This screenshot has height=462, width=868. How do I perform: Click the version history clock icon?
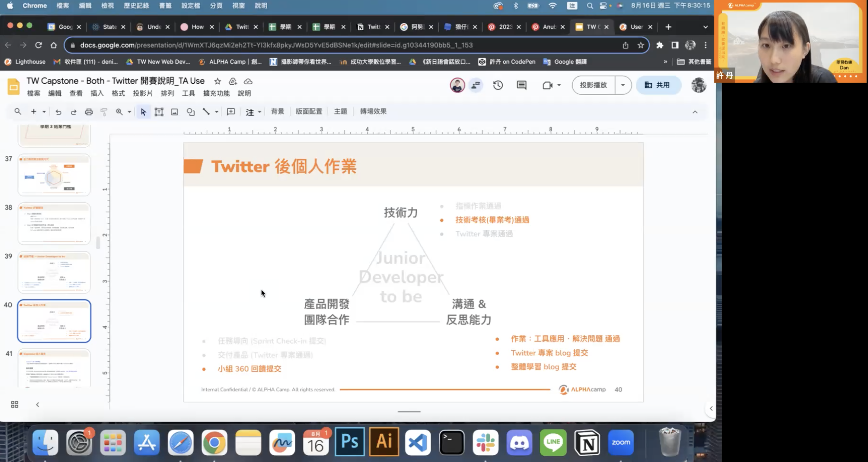(498, 85)
